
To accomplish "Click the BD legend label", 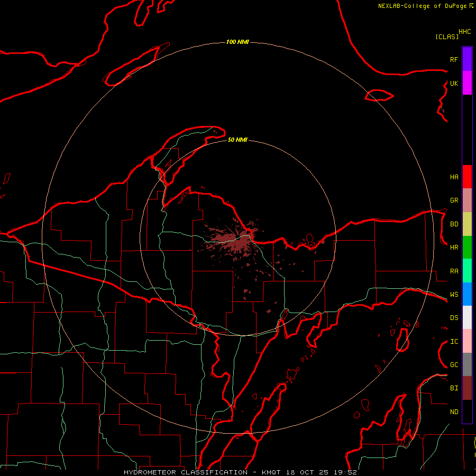I will [x=454, y=224].
